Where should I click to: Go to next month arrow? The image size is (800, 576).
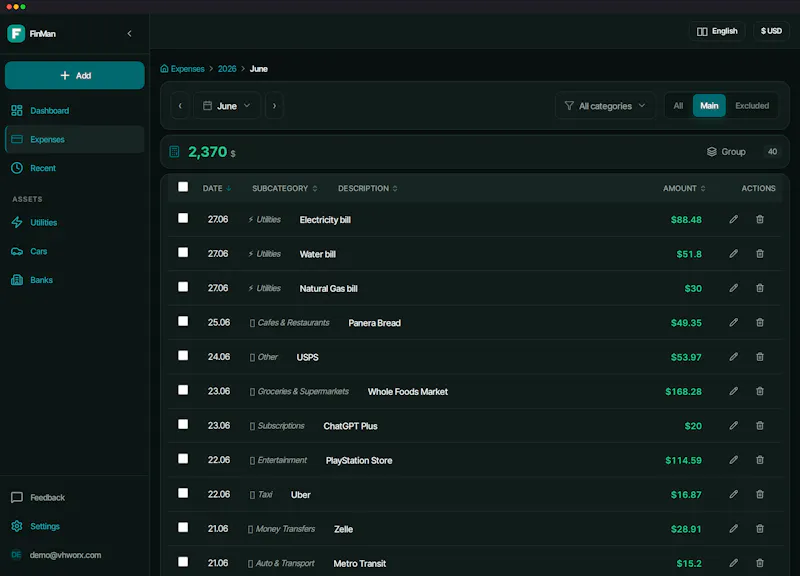tap(274, 106)
